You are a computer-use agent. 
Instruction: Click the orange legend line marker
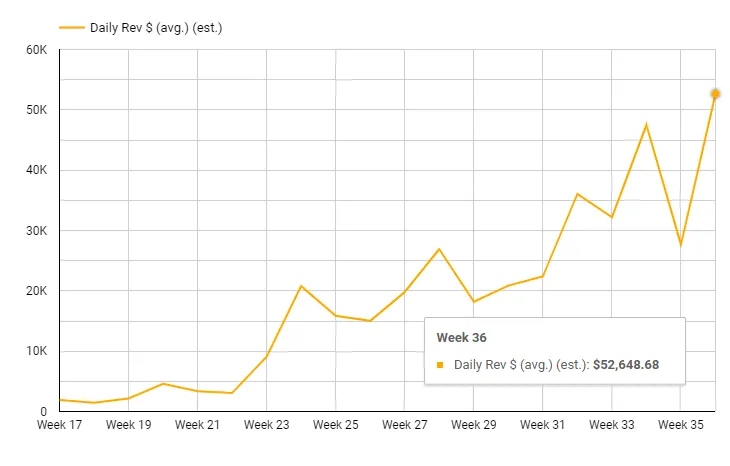click(72, 28)
